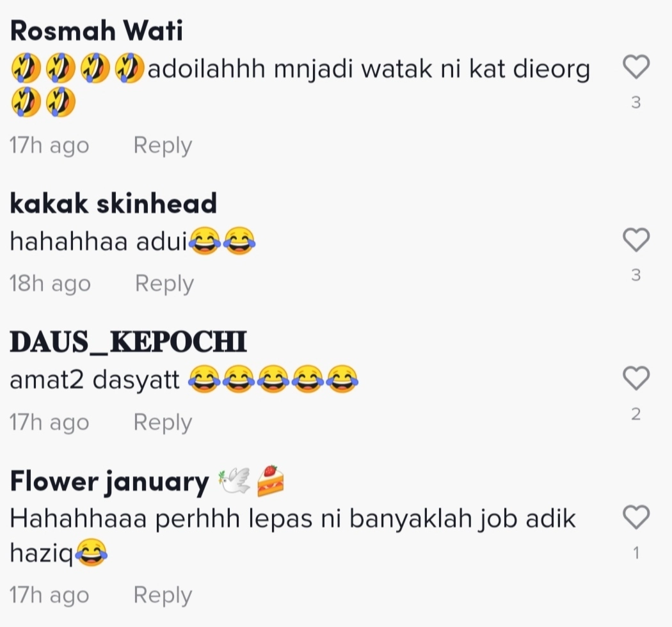Open Flower january's profile from username
Screen dimensions: 672x627
109,482
